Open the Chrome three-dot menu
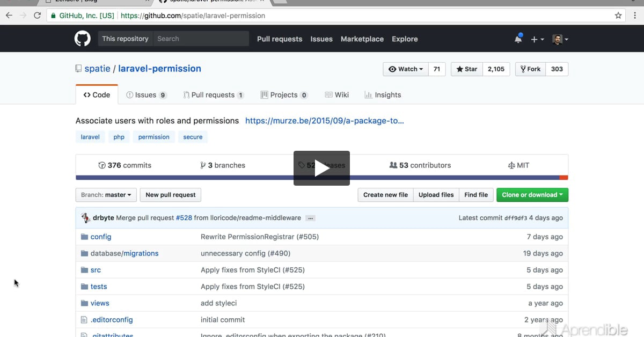This screenshot has width=644, height=337. [635, 16]
